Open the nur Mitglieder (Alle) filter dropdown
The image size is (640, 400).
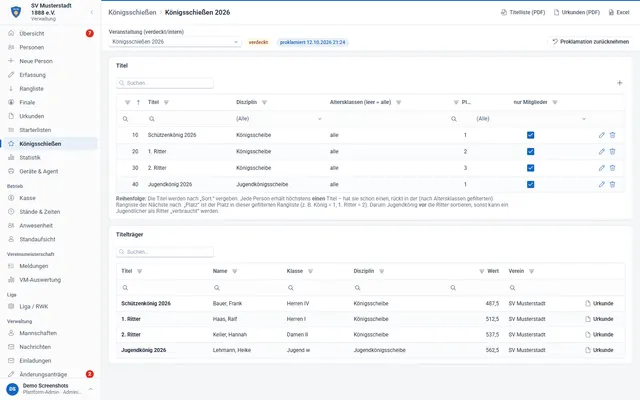531,119
